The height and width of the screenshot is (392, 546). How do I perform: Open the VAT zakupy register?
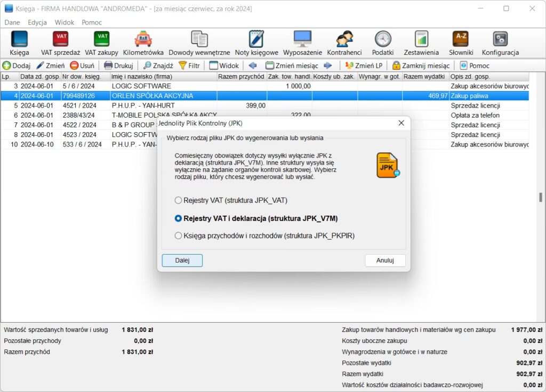(101, 43)
